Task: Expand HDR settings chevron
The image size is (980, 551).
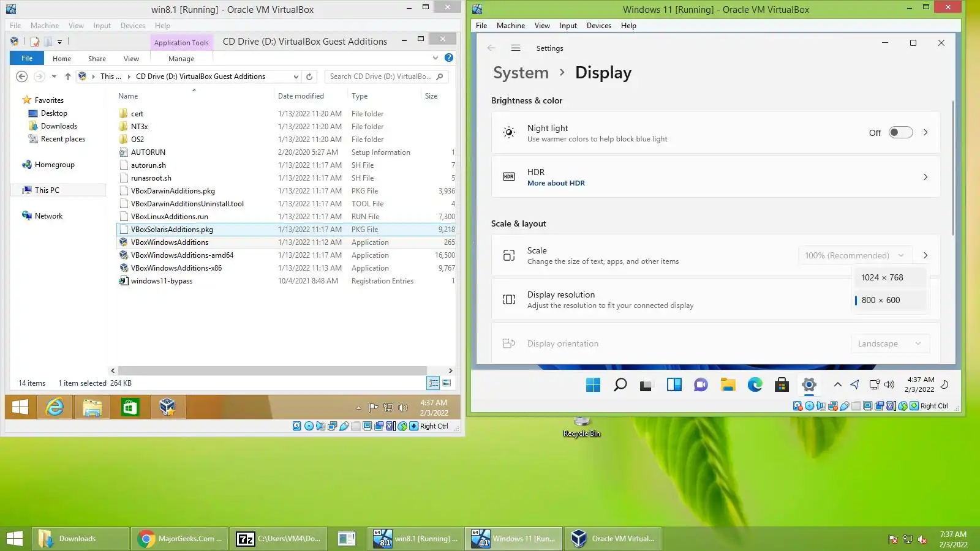Action: point(925,177)
